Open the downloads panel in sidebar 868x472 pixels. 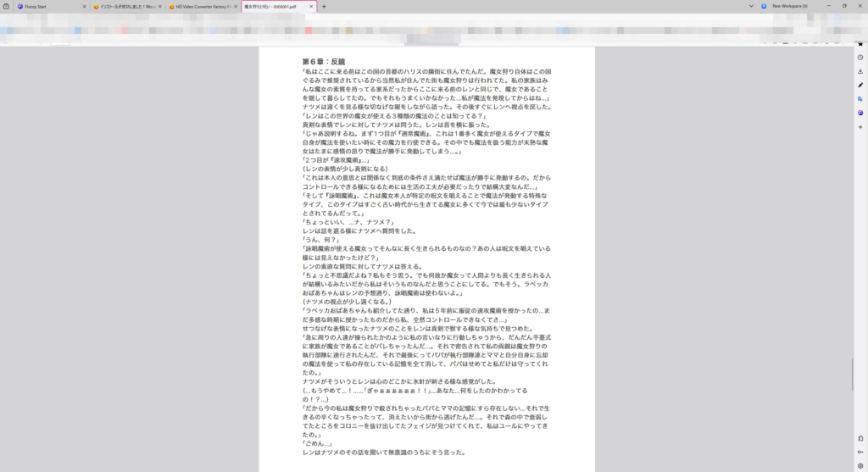860,71
